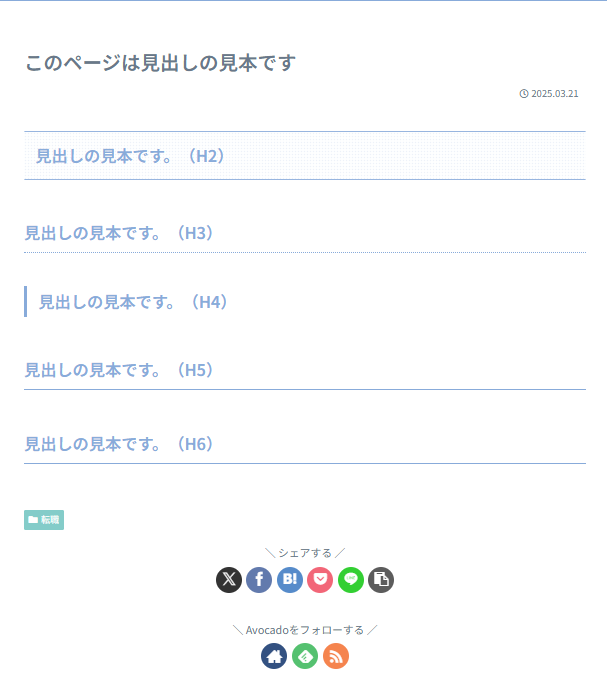Click the Avocadoをフォローする label
This screenshot has width=607, height=681.
pos(305,630)
